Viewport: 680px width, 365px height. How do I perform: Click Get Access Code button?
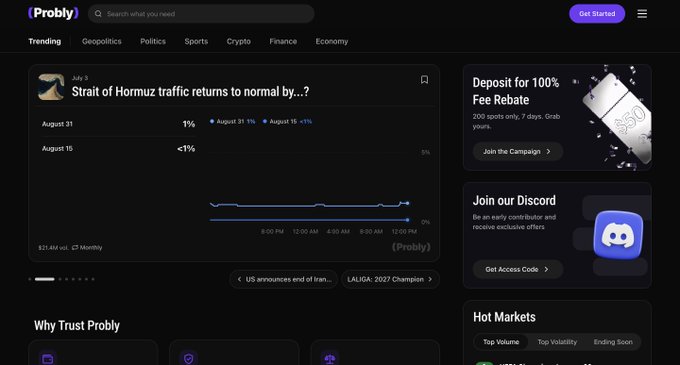coord(518,269)
